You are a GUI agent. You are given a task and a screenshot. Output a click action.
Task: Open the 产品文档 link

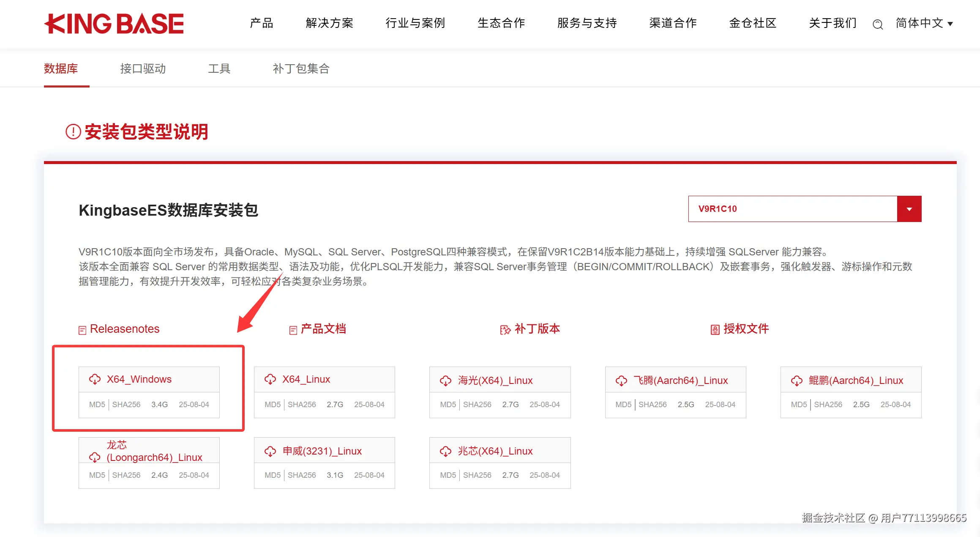coord(323,329)
